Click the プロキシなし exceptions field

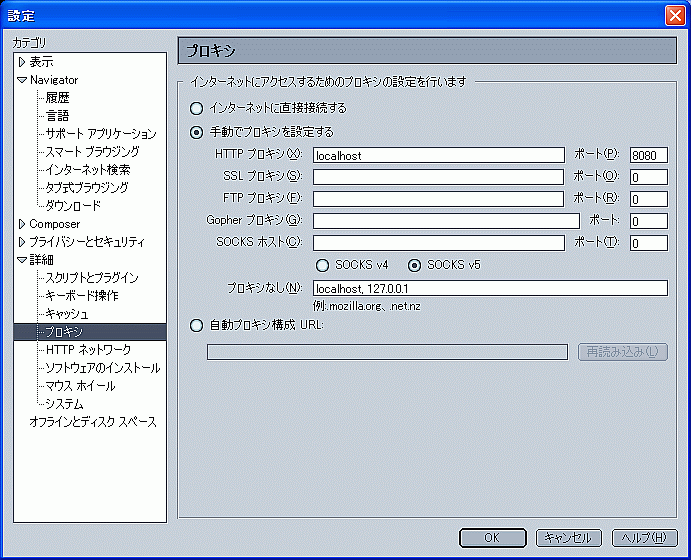pos(489,288)
